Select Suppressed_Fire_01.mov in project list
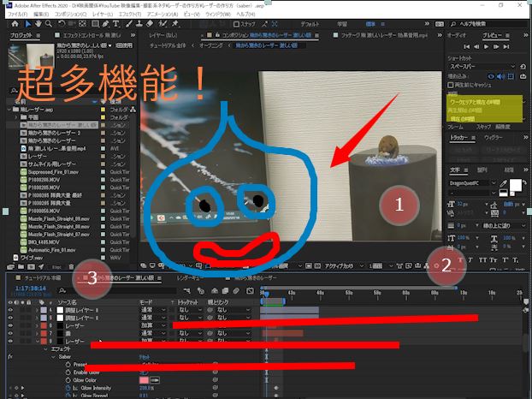532x399 pixels. point(53,172)
